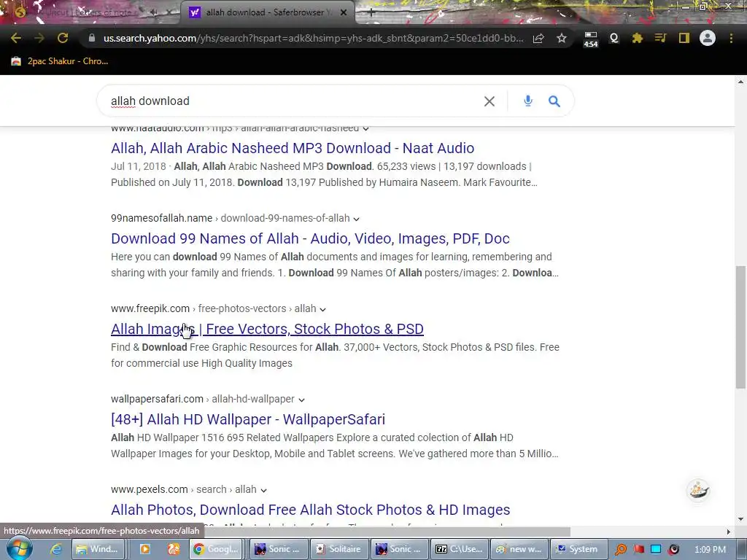Screen dimensions: 747x560
Task: Click the orange magnifier tray icon
Action: pyautogui.click(x=621, y=550)
